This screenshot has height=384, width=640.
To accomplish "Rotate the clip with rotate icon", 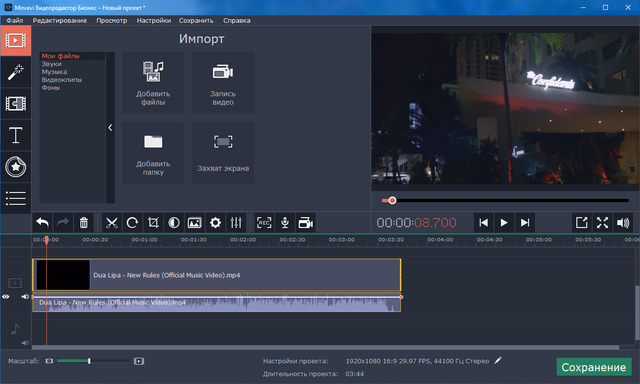I will (132, 223).
